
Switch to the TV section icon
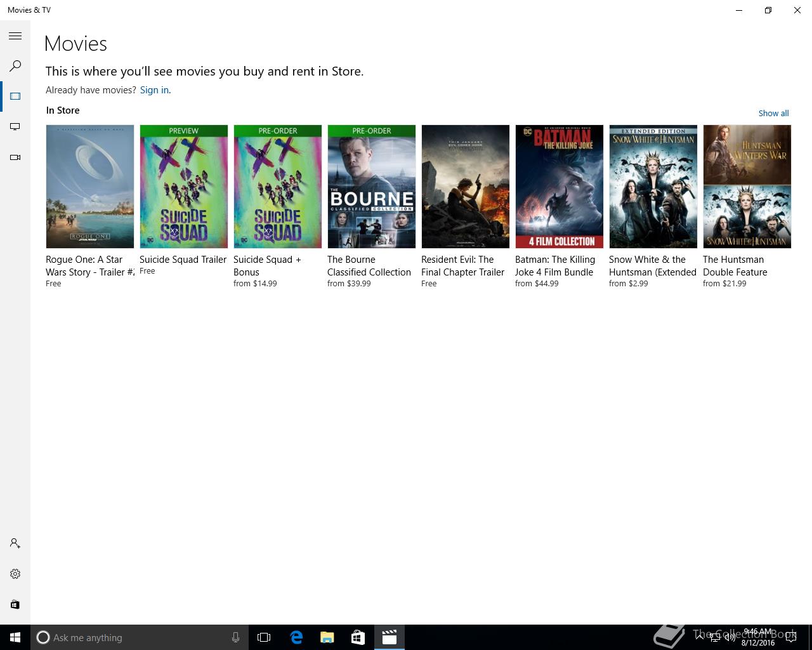pyautogui.click(x=15, y=127)
